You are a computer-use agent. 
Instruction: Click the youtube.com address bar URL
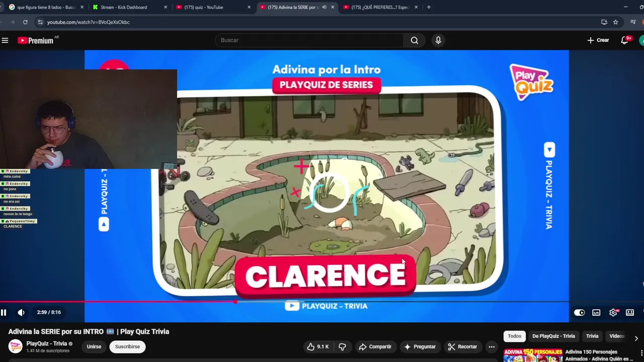(89, 22)
